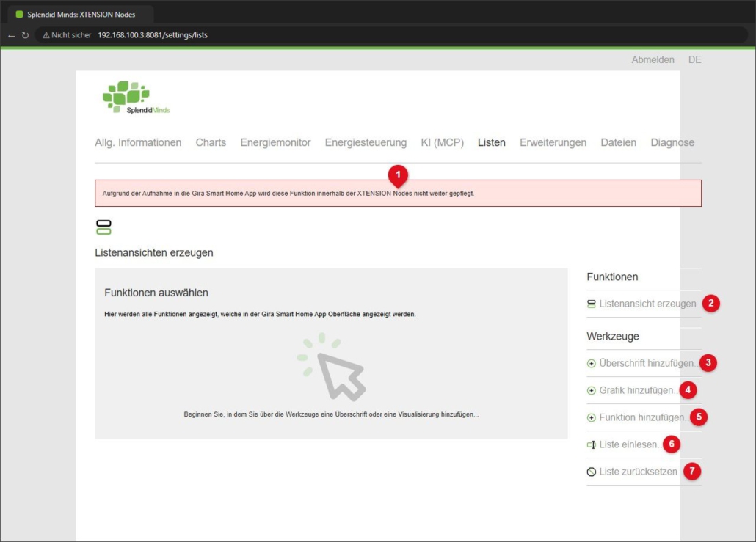This screenshot has width=756, height=542.
Task: Click 'Grafik hinzufügen...' link
Action: pos(639,390)
